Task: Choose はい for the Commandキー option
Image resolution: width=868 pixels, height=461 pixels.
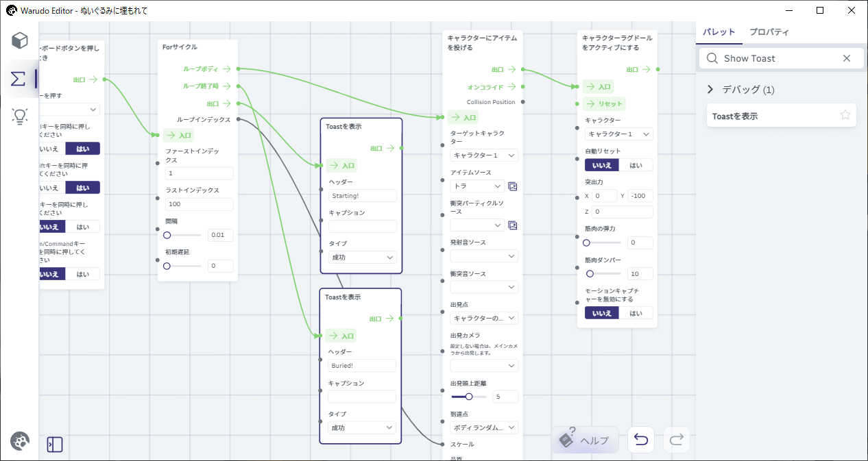Action: 83,274
